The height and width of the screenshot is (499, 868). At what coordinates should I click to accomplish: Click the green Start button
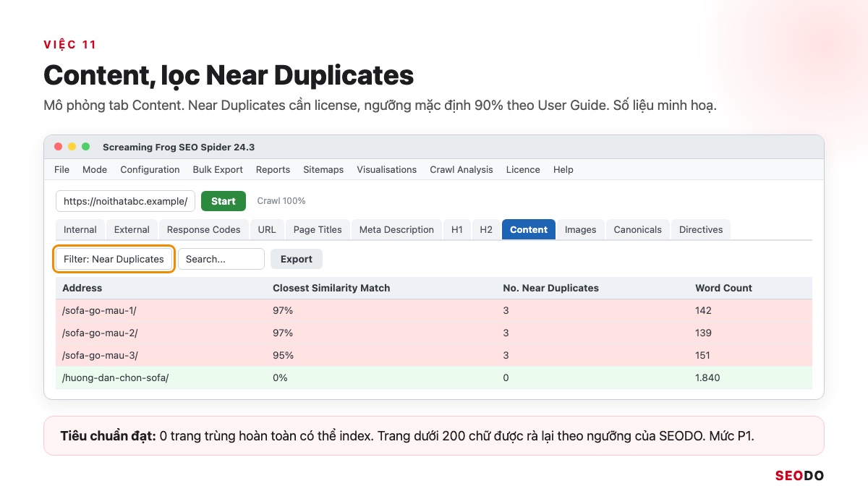[224, 201]
